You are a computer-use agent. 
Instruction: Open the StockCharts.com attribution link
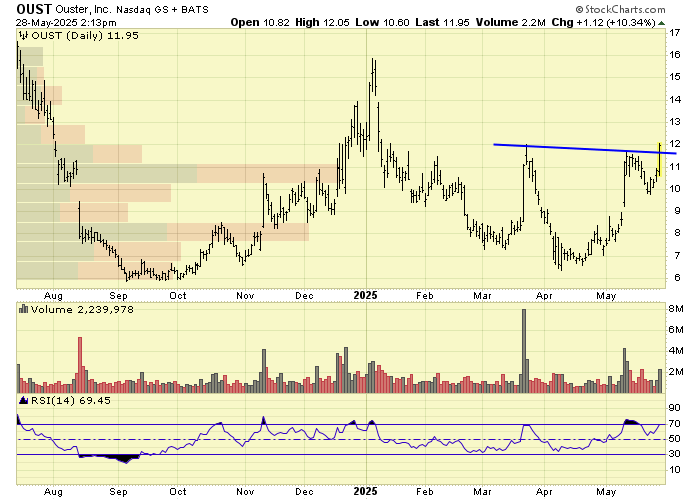(625, 9)
